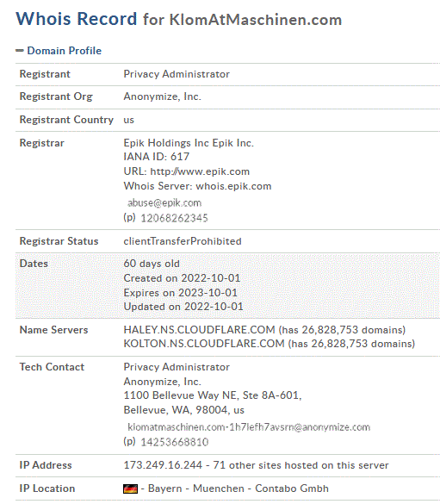Open IP address 173.249.16.244
The height and width of the screenshot is (504, 440).
tap(163, 465)
